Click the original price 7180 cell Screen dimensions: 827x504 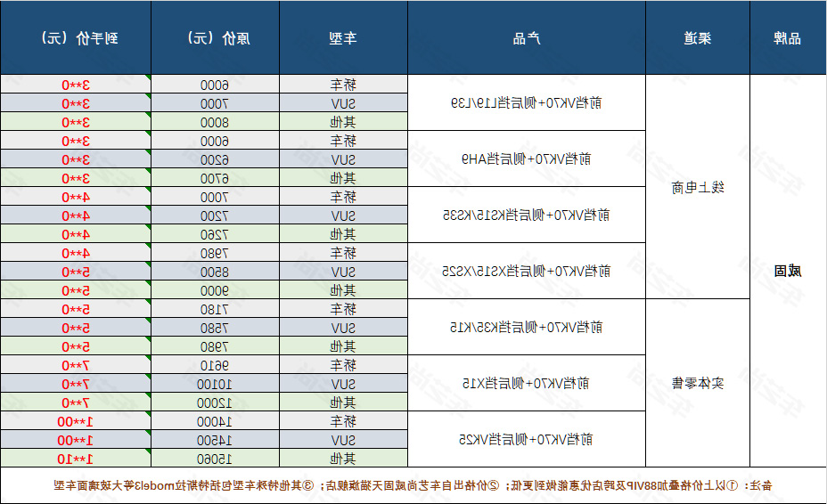pyautogui.click(x=215, y=309)
